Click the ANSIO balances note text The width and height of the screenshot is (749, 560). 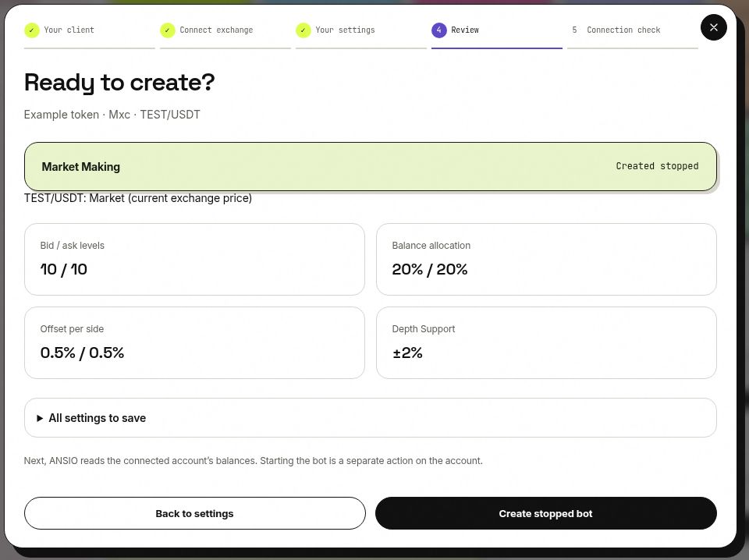point(253,461)
